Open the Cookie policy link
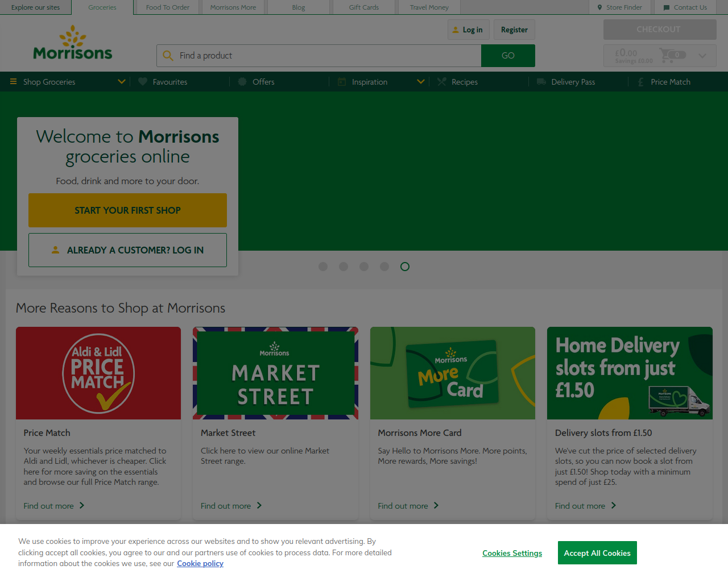Screen dimensions: 728x582 point(200,563)
